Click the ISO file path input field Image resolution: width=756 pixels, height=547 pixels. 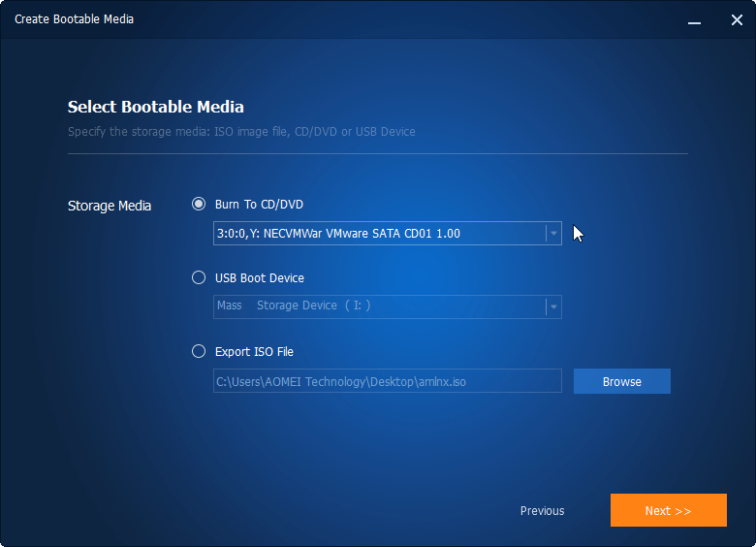tap(387, 381)
